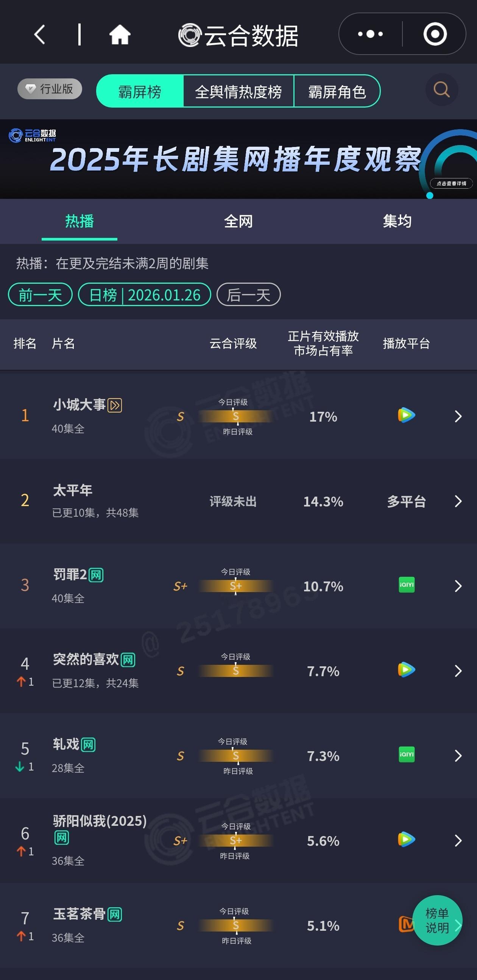This screenshot has height=980, width=477.
Task: Click the home icon in the header
Action: (x=120, y=34)
